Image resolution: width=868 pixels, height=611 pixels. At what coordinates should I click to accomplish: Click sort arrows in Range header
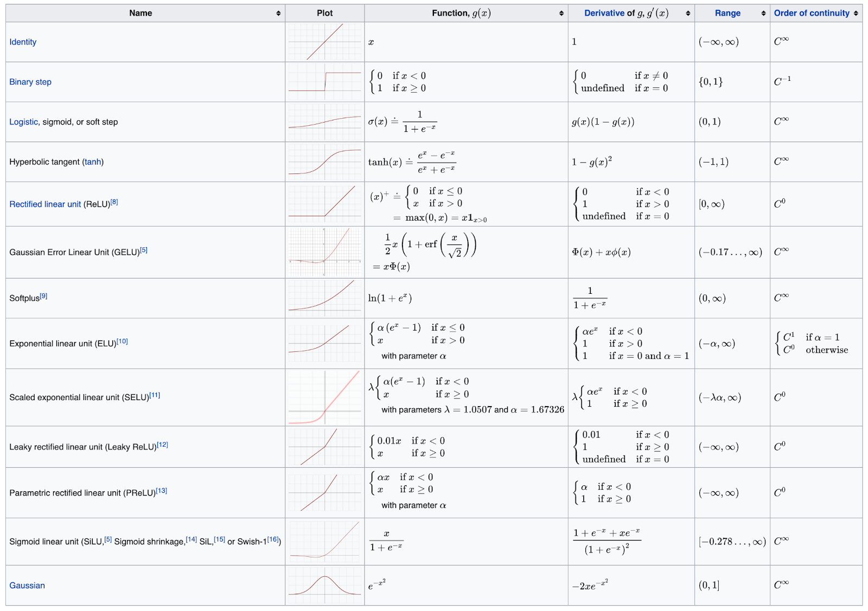(x=763, y=14)
